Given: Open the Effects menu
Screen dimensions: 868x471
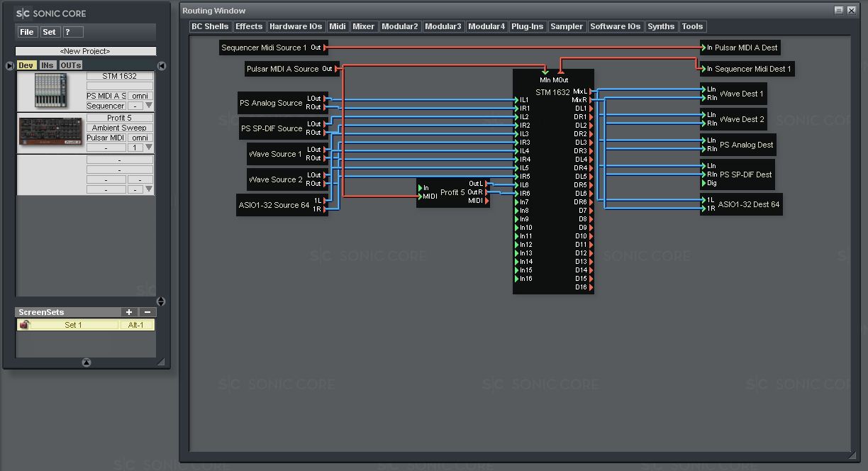Looking at the screenshot, I should click(249, 26).
